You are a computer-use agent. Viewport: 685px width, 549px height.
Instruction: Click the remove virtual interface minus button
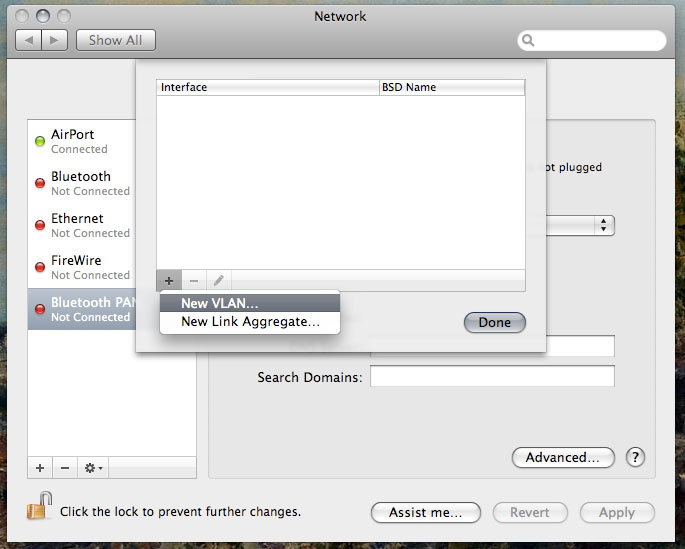[x=194, y=280]
